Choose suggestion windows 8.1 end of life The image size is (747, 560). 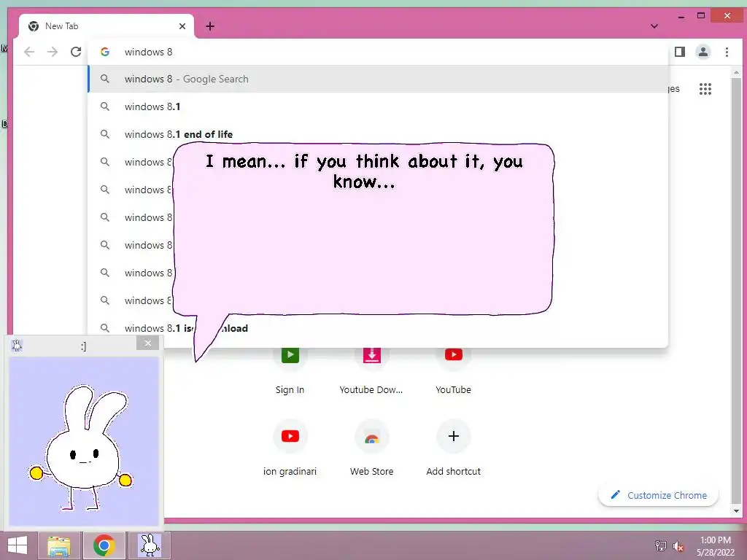tap(379, 134)
